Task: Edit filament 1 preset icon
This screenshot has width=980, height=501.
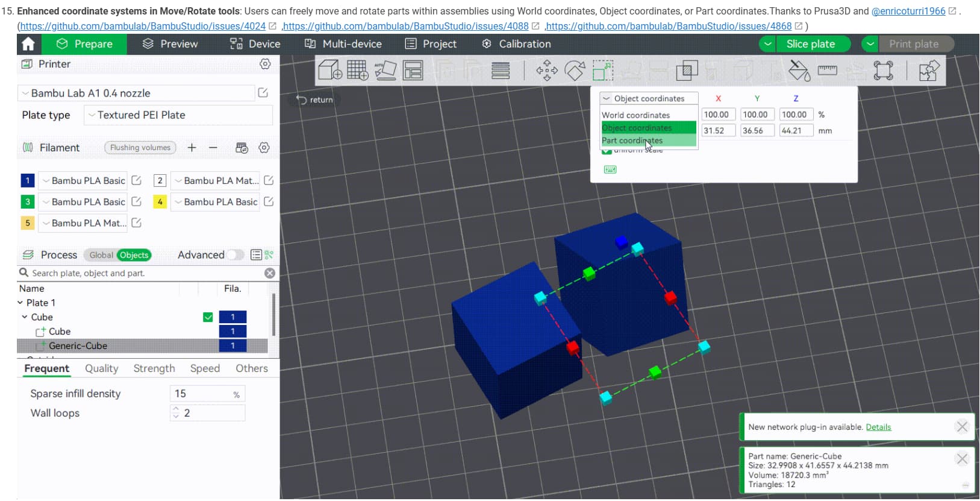Action: [x=137, y=180]
